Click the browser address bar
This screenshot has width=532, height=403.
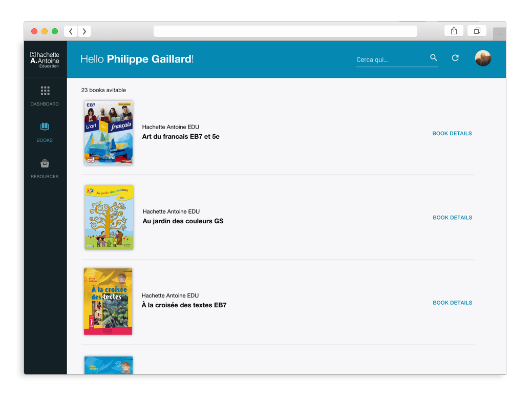285,31
